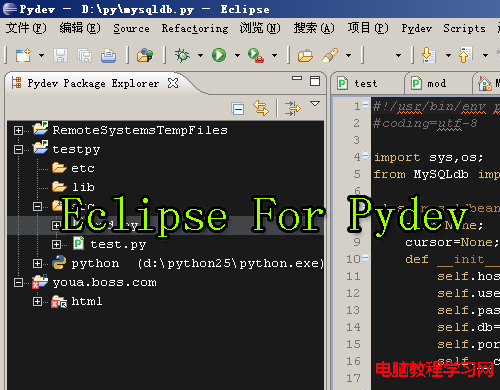Select the lib folder

pos(83,187)
